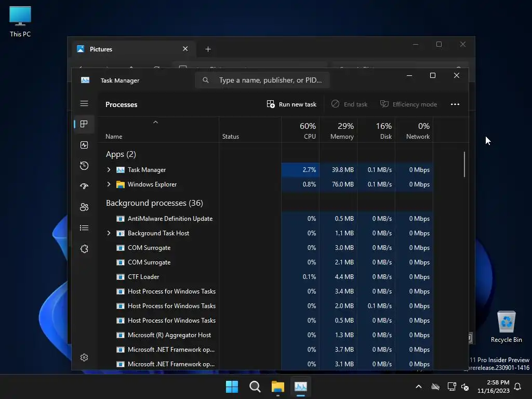Maximize the Task Manager window
Screen dimensions: 532x399
(x=433, y=75)
